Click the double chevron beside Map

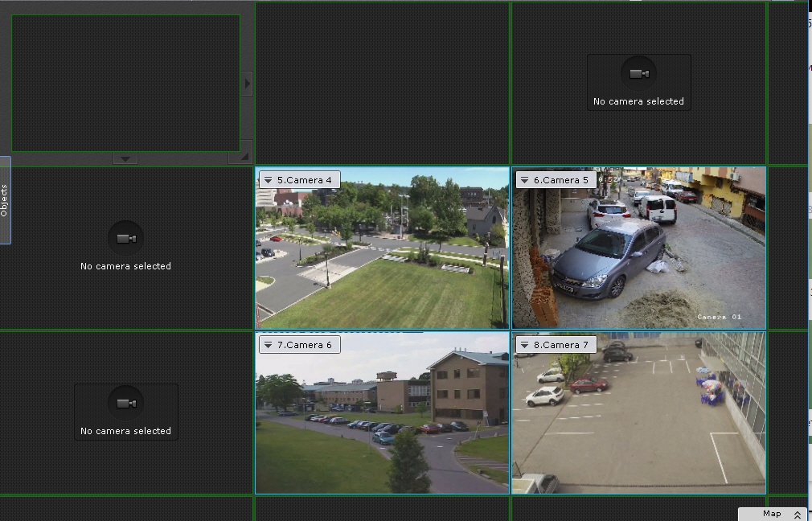798,515
